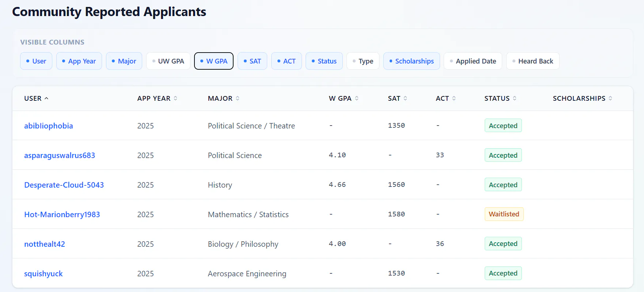Toggle the ACT column chip

point(286,61)
